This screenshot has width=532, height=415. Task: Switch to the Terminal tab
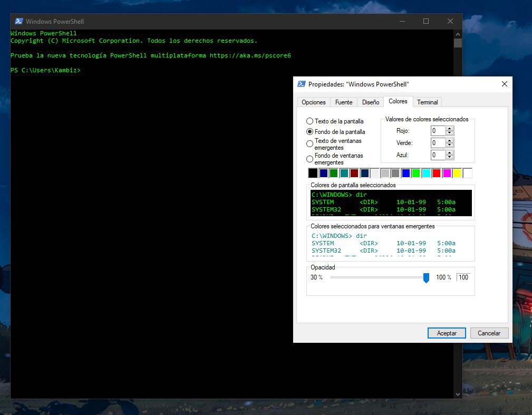[427, 102]
